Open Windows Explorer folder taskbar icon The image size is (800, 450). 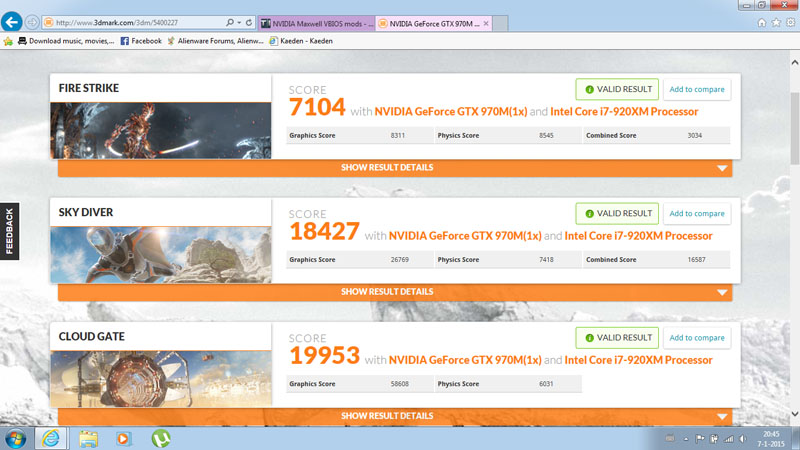(88, 439)
